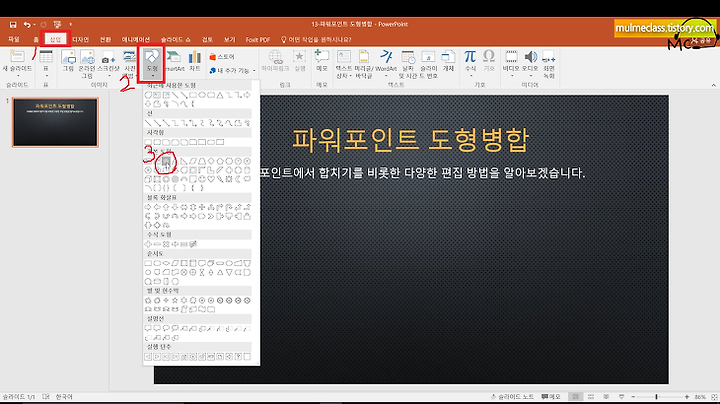Insert an Equation (수식) pi icon
The height and width of the screenshot is (404, 720).
pos(470,63)
